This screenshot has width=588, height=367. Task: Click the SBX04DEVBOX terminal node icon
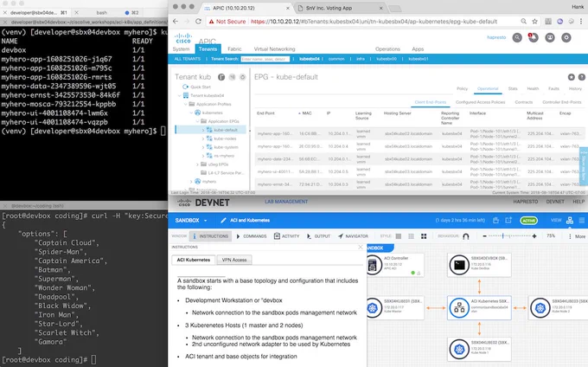pyautogui.click(x=459, y=265)
